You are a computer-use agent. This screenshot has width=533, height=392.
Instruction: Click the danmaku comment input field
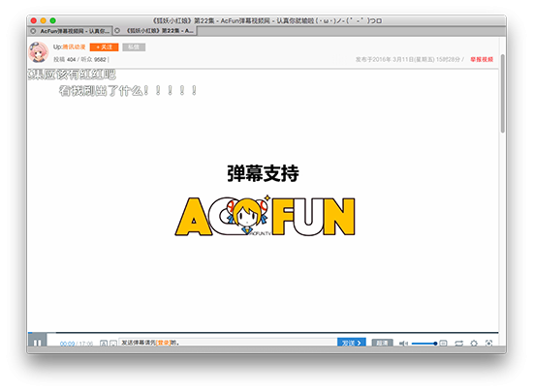[228, 343]
